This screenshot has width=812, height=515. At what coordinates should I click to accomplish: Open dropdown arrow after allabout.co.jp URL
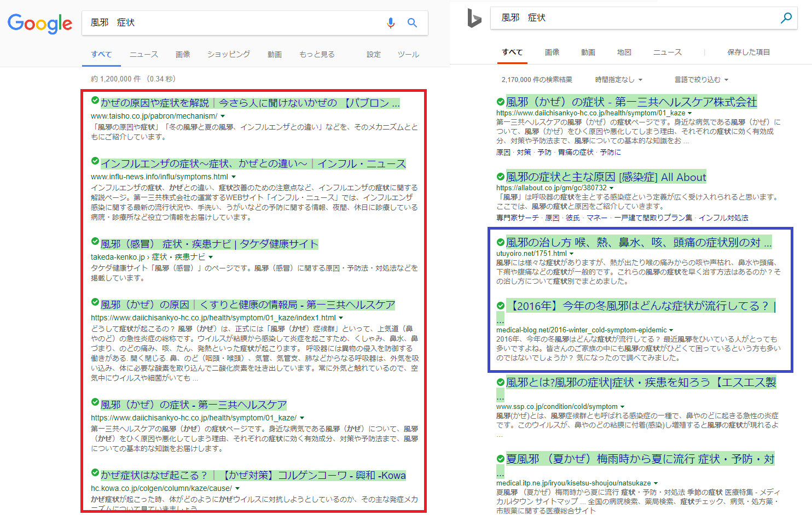click(x=612, y=188)
